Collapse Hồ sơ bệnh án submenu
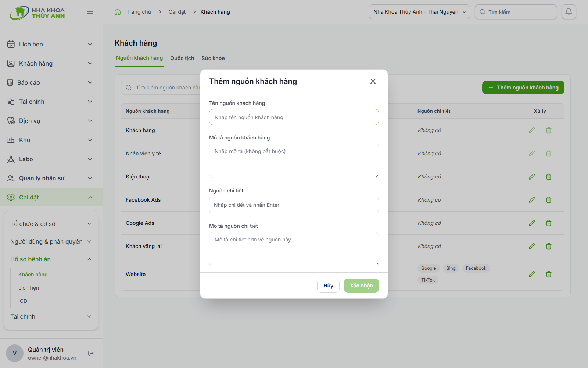The height and width of the screenshot is (368, 588). point(51,259)
